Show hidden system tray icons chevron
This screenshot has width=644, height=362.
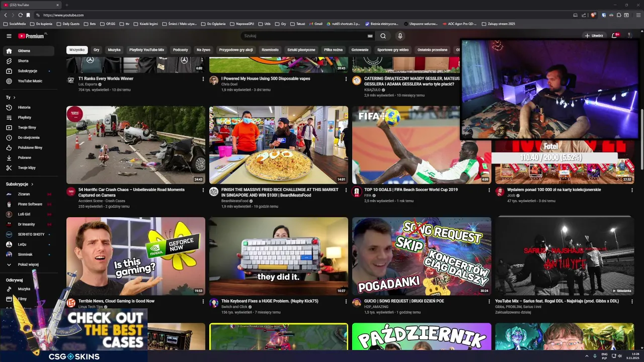click(x=587, y=356)
